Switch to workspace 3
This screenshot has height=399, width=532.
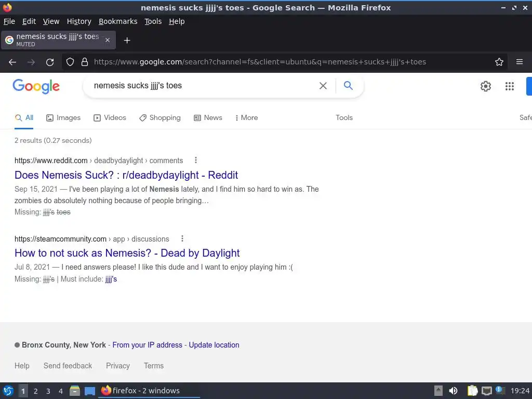(48, 391)
